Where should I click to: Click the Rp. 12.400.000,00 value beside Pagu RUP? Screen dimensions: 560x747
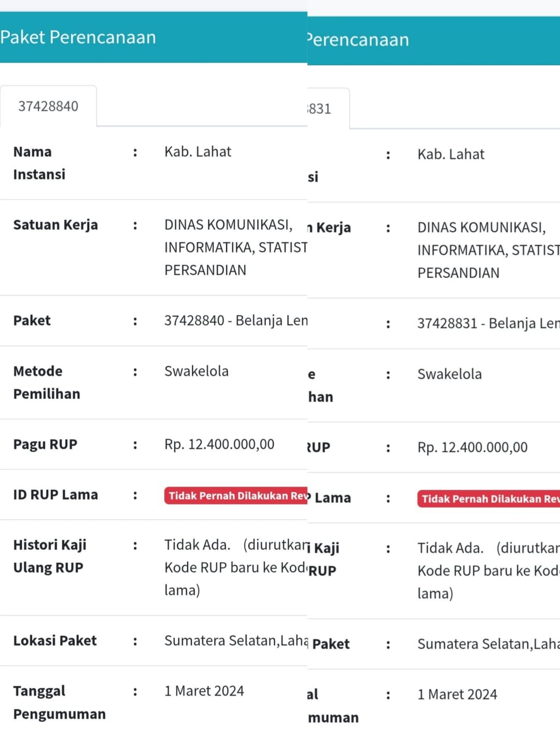coord(219,444)
